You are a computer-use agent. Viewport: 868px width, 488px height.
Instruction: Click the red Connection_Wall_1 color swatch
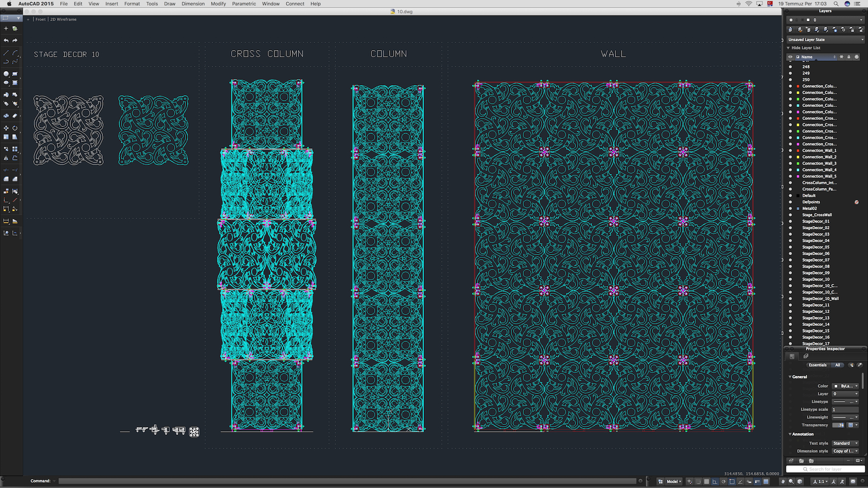tap(798, 151)
